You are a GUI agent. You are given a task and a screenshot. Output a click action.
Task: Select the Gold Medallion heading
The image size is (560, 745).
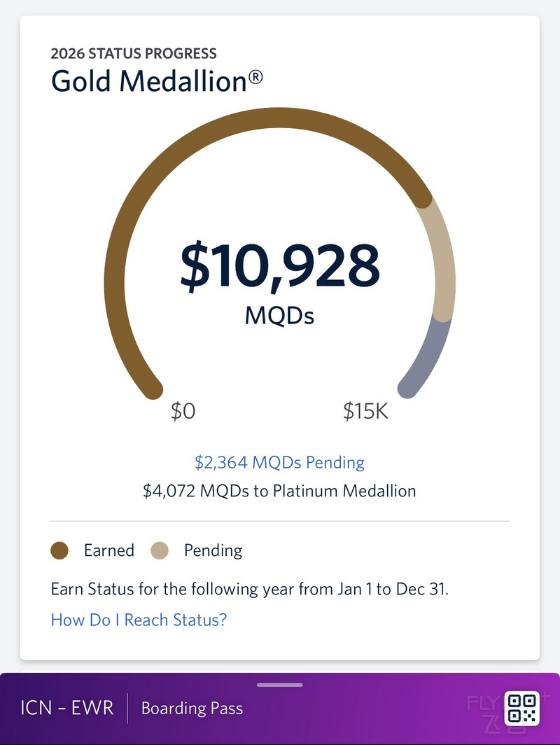click(x=157, y=81)
